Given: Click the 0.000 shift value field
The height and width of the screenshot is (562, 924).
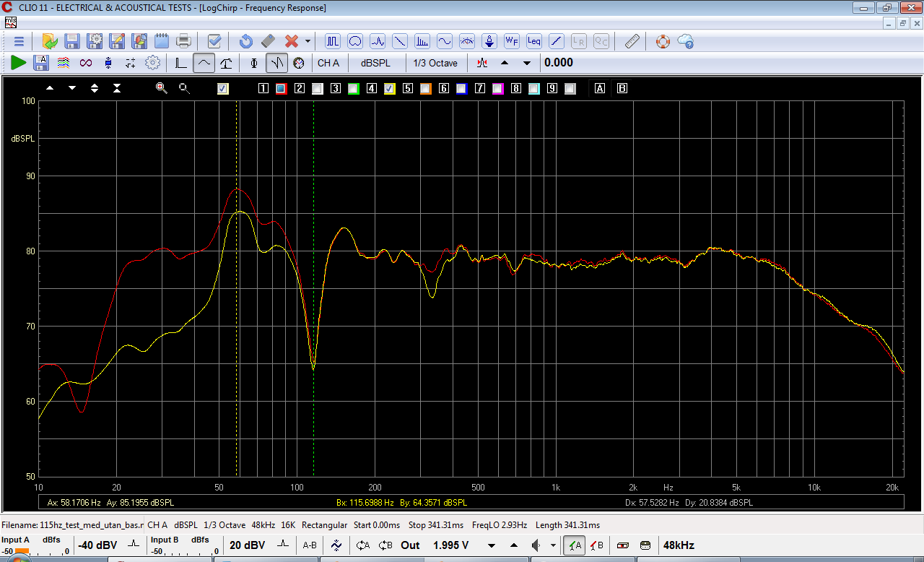Looking at the screenshot, I should (x=559, y=63).
